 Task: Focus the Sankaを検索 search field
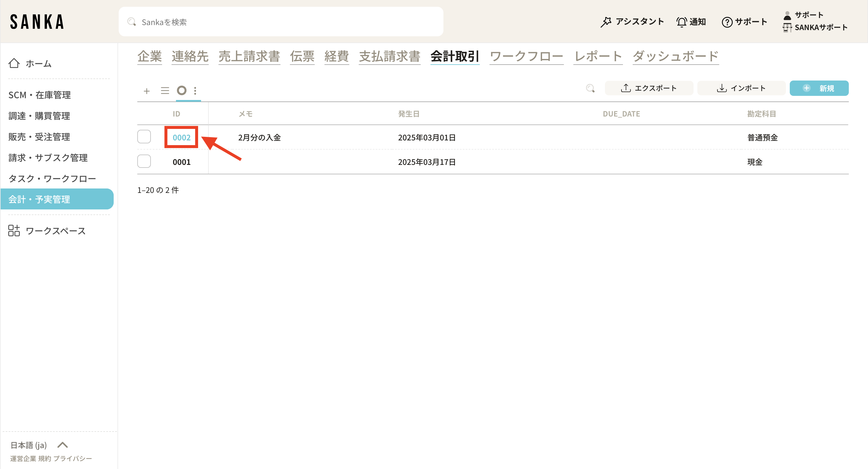(x=281, y=22)
